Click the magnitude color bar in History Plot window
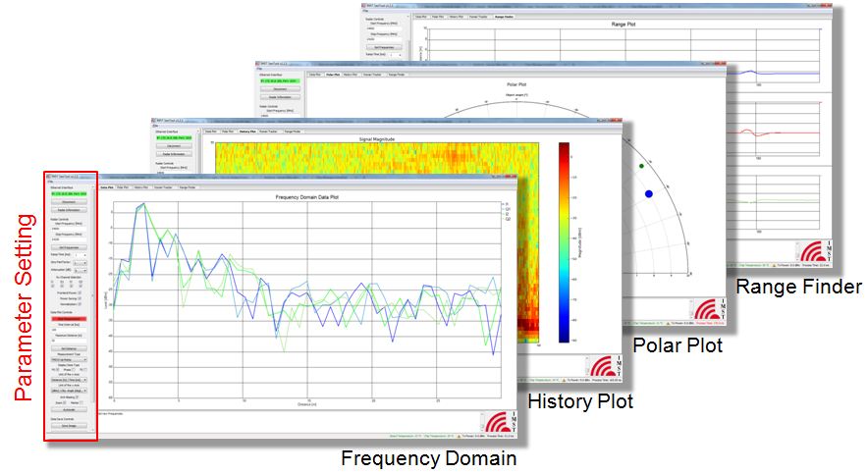Image resolution: width=868 pixels, height=475 pixels. tap(564, 242)
